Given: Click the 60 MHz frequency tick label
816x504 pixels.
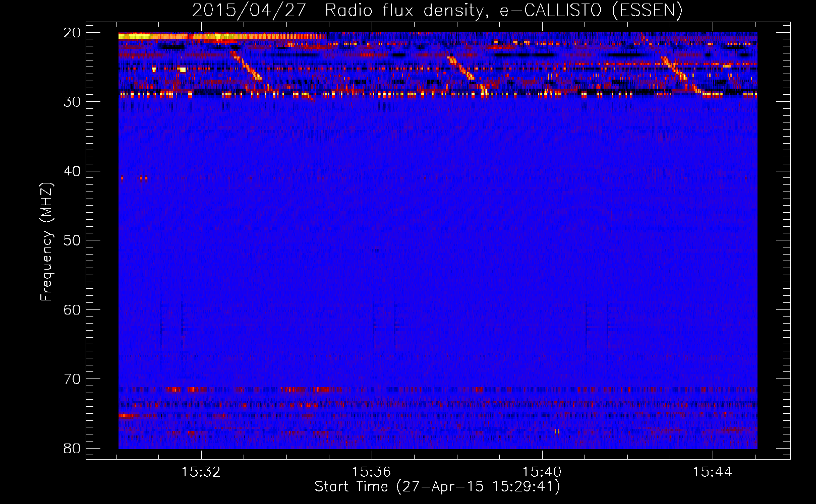Looking at the screenshot, I should coord(72,309).
